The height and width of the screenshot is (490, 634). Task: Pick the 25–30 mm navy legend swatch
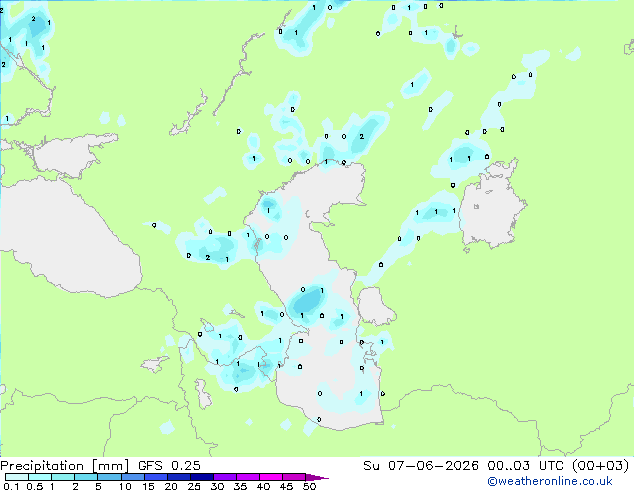202,477
